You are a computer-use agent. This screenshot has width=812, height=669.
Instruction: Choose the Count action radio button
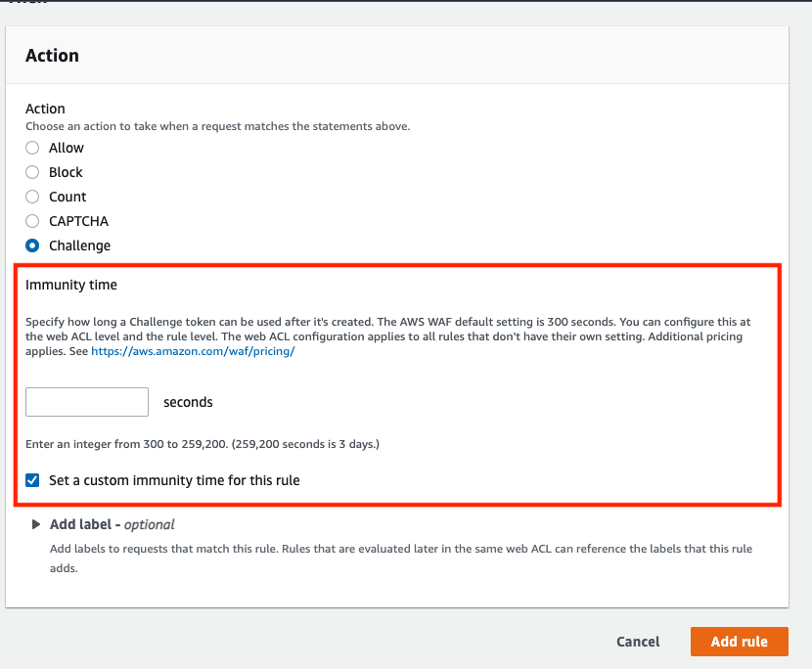point(32,197)
